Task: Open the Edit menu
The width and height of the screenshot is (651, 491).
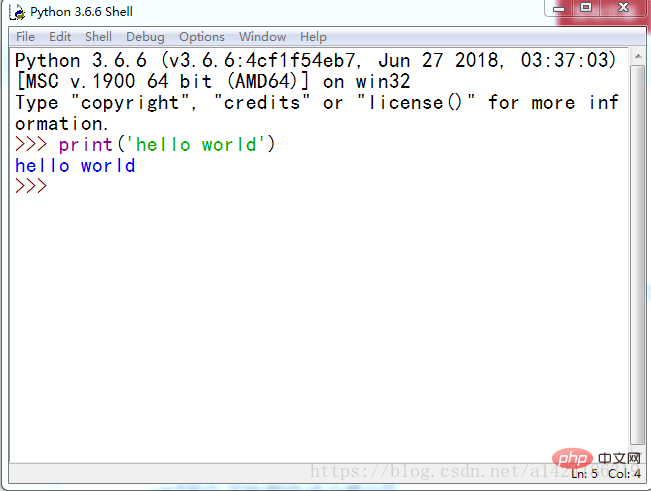Action: (x=60, y=37)
